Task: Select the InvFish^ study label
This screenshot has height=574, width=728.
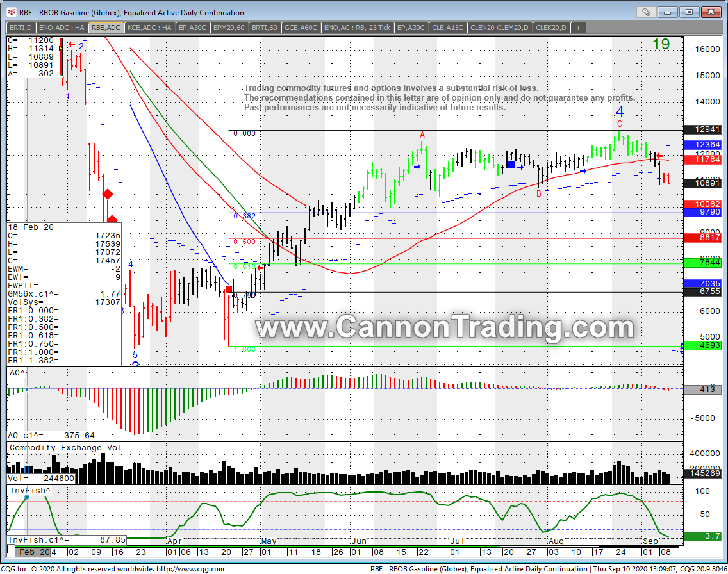Action: [x=30, y=491]
